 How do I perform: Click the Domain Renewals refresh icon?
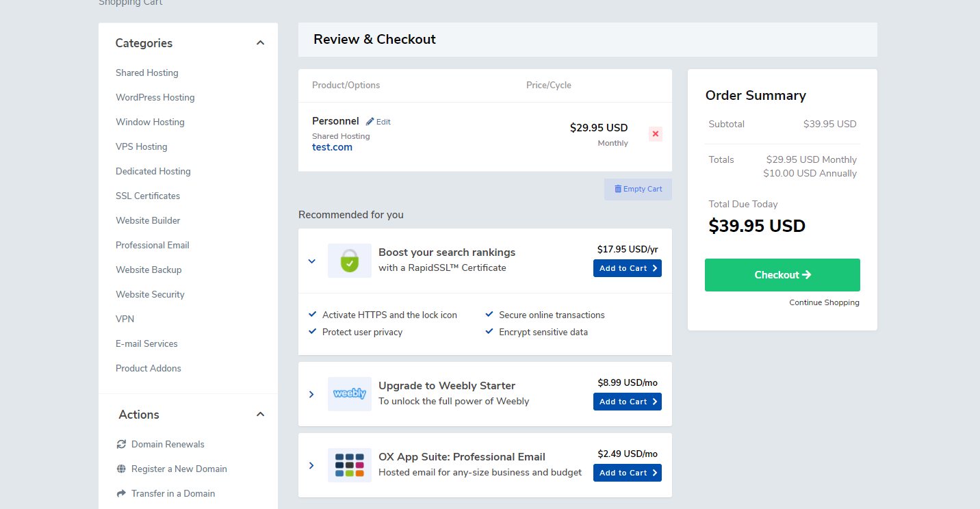[x=121, y=444]
